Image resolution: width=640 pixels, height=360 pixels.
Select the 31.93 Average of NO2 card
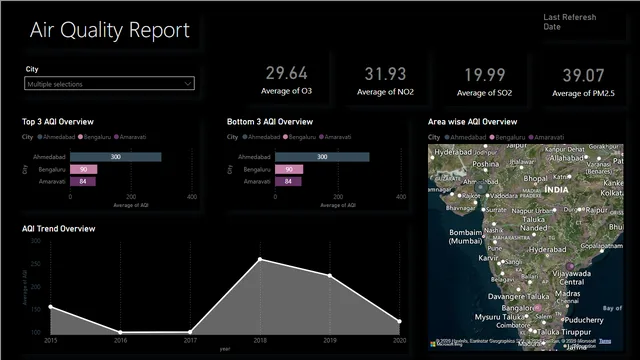[385, 81]
